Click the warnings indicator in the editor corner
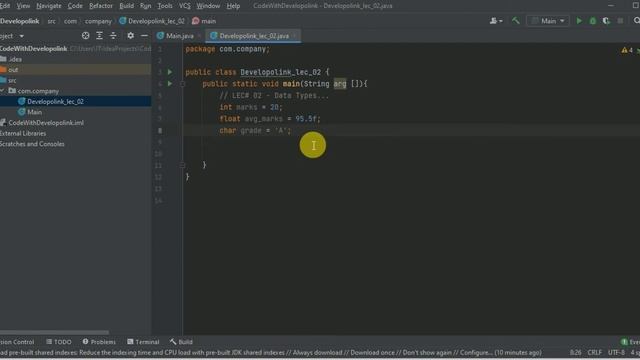Viewport: 640px width, 360px height. [627, 50]
